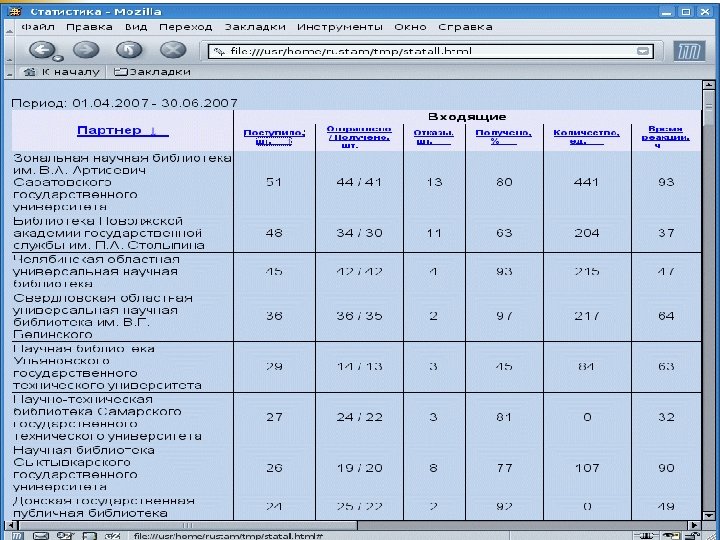Click vertical scrollbar down arrow
This screenshot has width=720, height=540.
coord(709,515)
